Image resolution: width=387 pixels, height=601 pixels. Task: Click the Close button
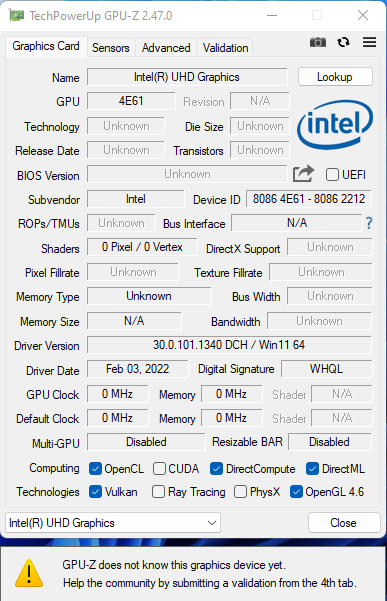coord(344,523)
